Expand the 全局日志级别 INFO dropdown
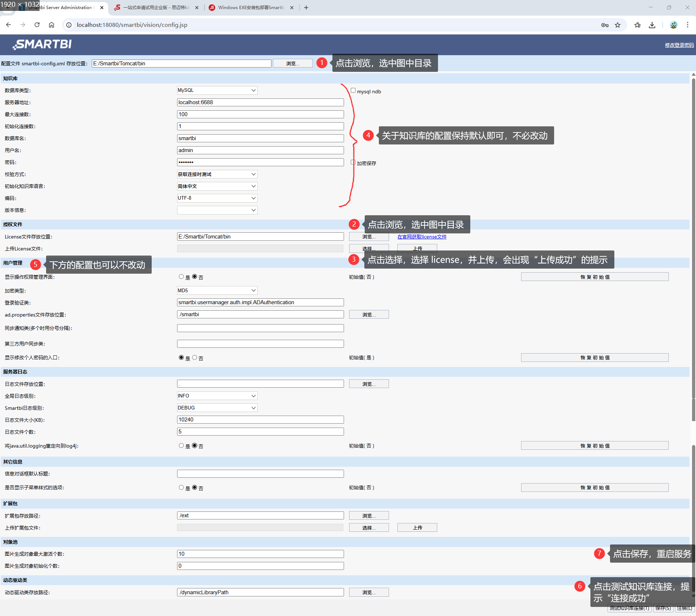Viewport: 696px width, 616px height. [217, 396]
